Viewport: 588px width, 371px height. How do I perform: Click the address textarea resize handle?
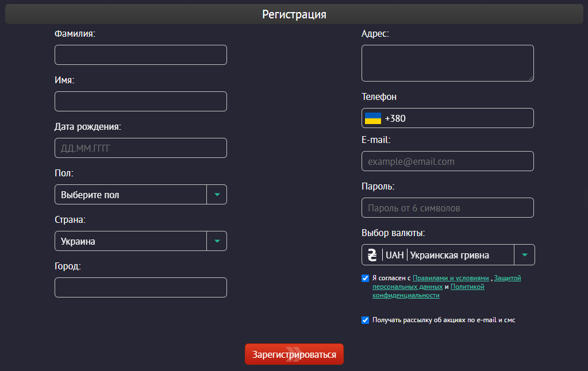pyautogui.click(x=531, y=78)
